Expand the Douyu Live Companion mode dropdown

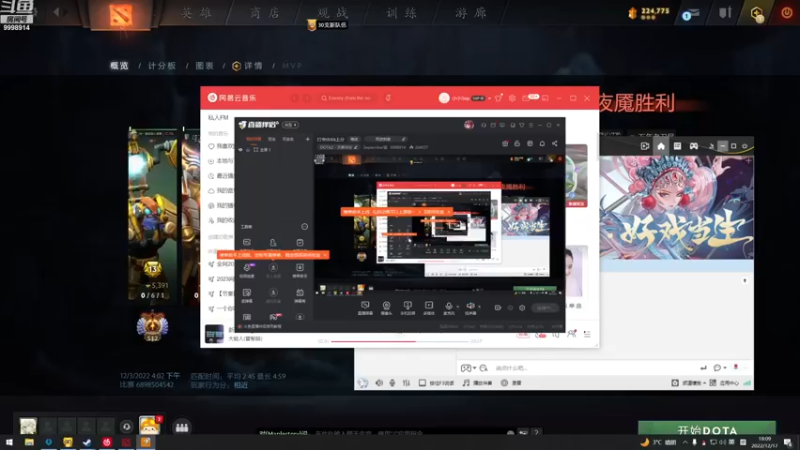coord(290,125)
